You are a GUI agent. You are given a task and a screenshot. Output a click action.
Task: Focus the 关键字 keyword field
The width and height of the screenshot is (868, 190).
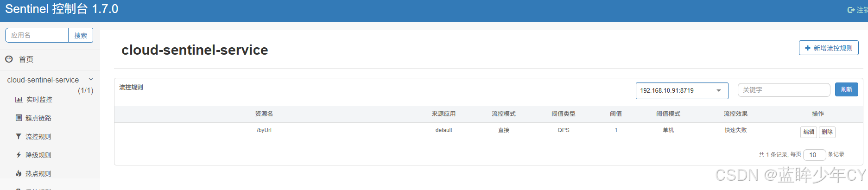click(784, 90)
